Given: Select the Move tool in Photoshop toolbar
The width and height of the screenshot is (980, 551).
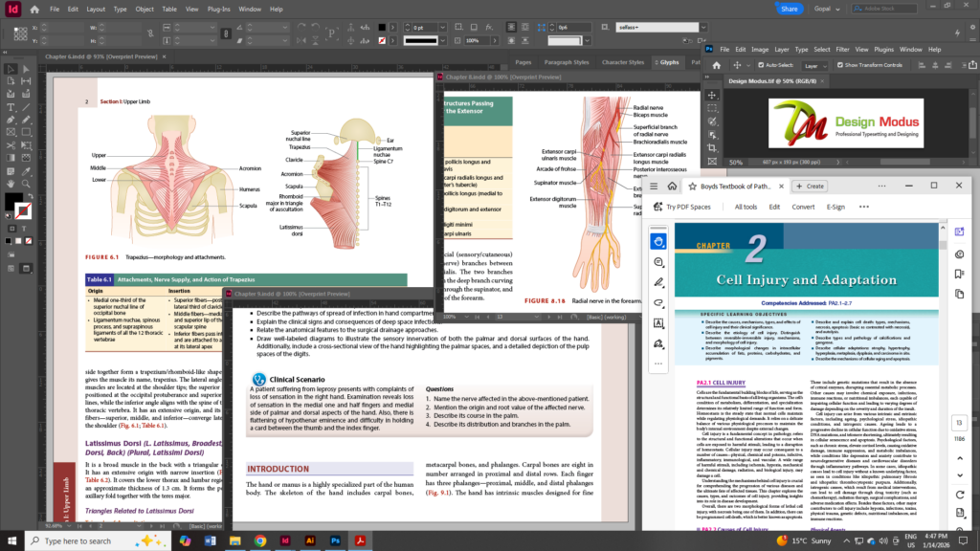Looking at the screenshot, I should coord(712,95).
